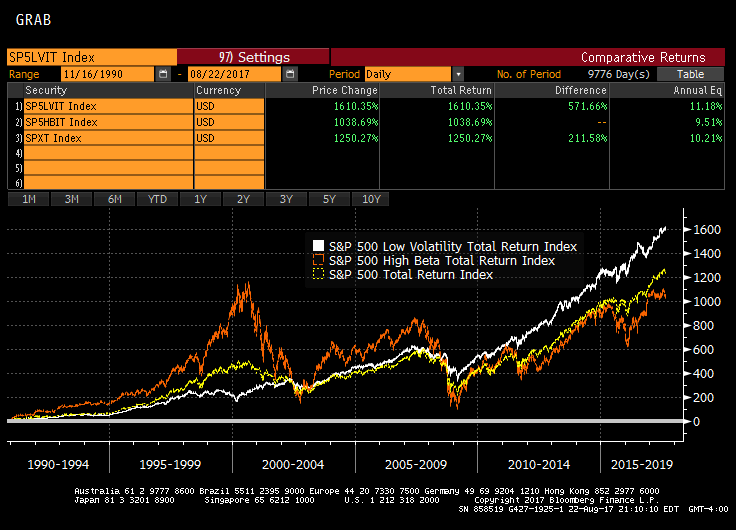
Task: Select the 3Y range button
Action: (x=286, y=199)
